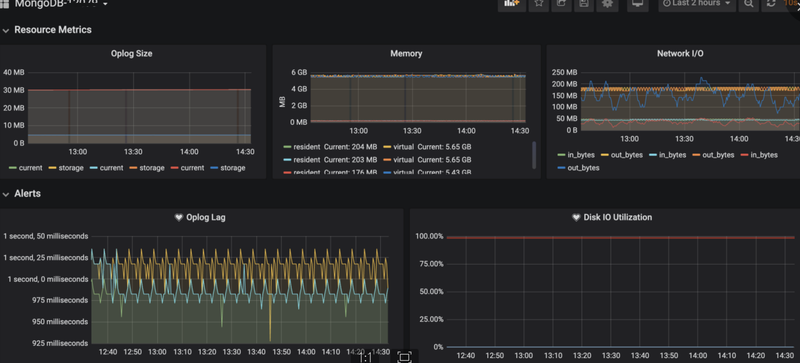This screenshot has height=363, width=800.
Task: Toggle red in_bytes series in Network legend
Action: 759,155
